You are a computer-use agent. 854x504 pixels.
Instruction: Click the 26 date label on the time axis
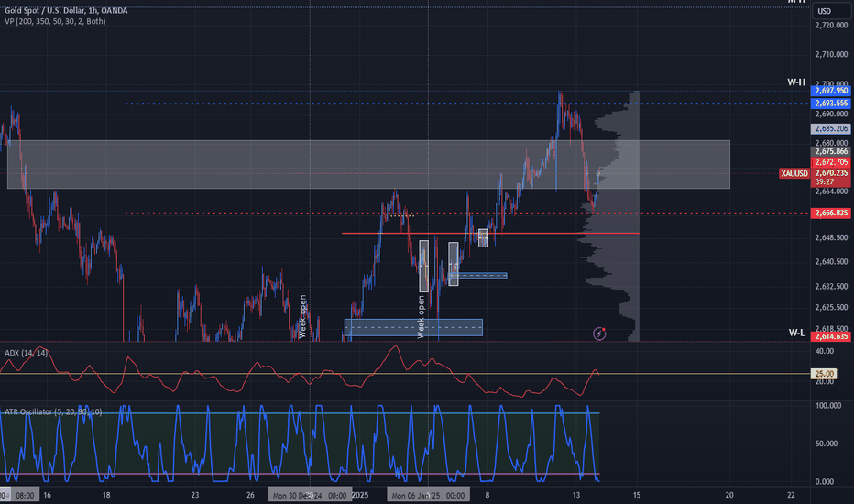250,495
